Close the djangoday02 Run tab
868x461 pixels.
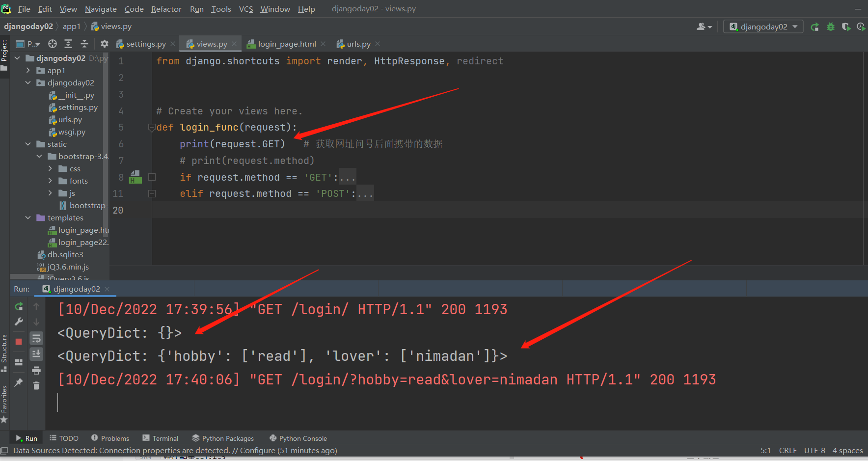click(x=107, y=289)
